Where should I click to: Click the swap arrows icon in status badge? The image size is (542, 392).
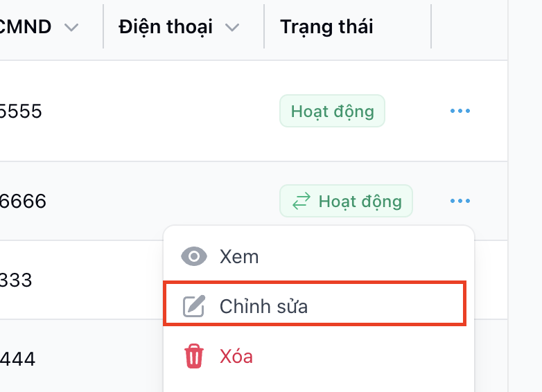[301, 202]
